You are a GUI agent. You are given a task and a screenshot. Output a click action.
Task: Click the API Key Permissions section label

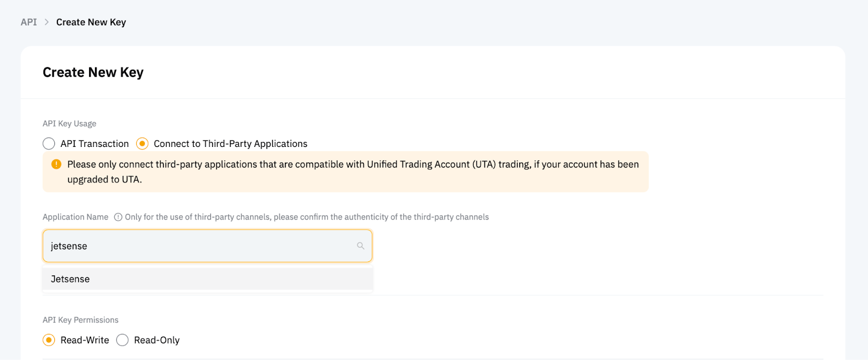tap(80, 320)
